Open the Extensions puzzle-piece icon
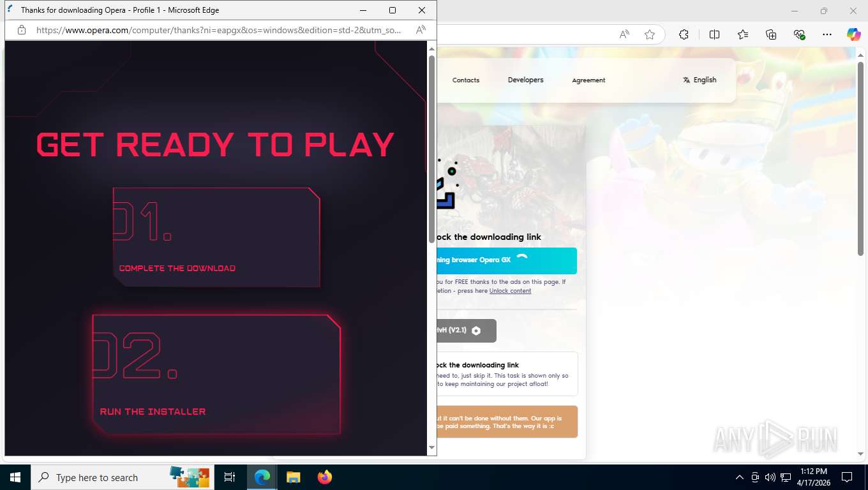868x490 pixels. point(684,35)
